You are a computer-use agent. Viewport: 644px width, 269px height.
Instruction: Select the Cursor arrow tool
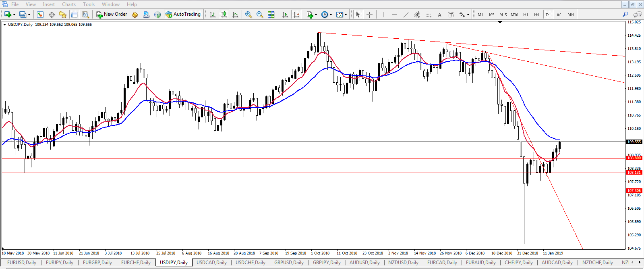[358, 15]
